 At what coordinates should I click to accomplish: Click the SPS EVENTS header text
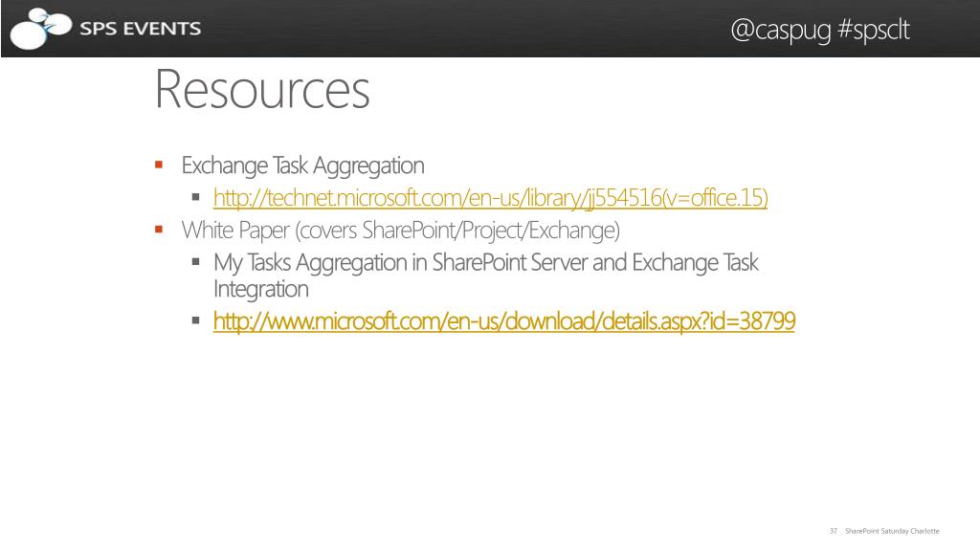coord(141,29)
